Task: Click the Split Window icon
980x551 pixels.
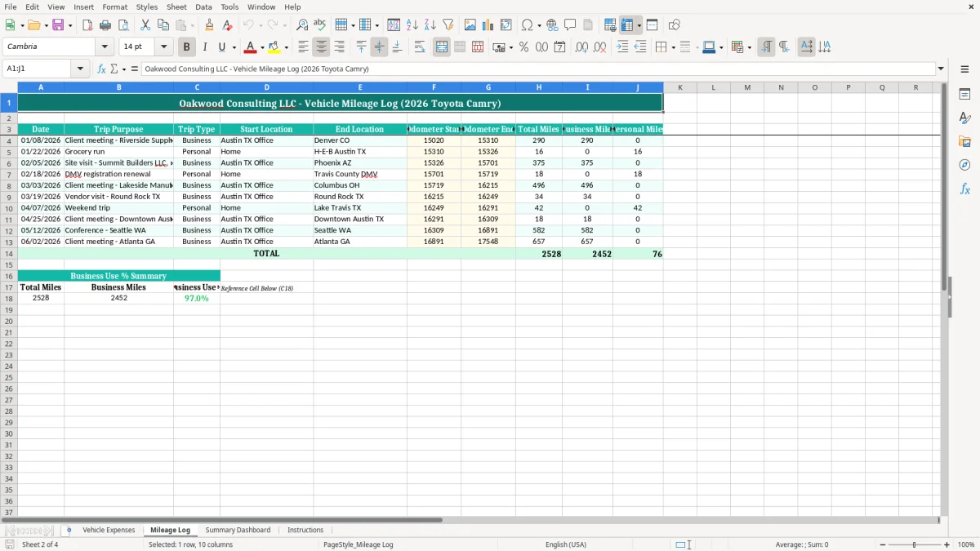Action: [x=653, y=25]
